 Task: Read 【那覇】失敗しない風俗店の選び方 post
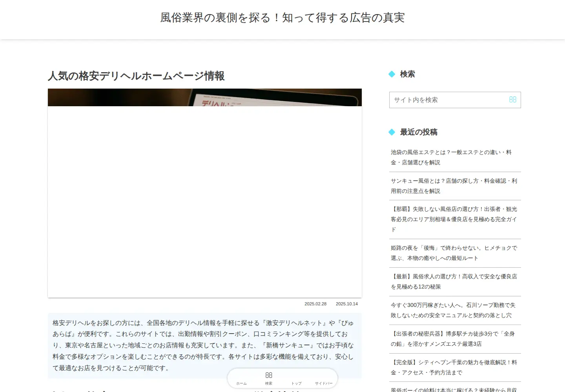(x=455, y=219)
